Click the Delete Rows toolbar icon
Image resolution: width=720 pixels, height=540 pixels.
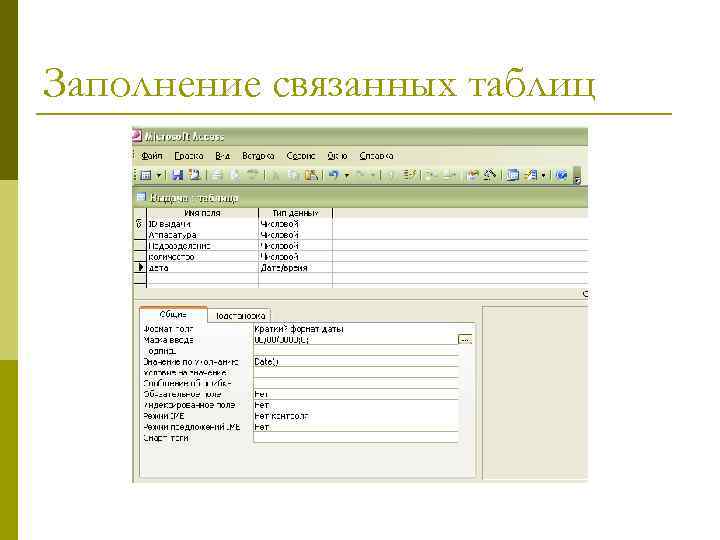pyautogui.click(x=449, y=175)
